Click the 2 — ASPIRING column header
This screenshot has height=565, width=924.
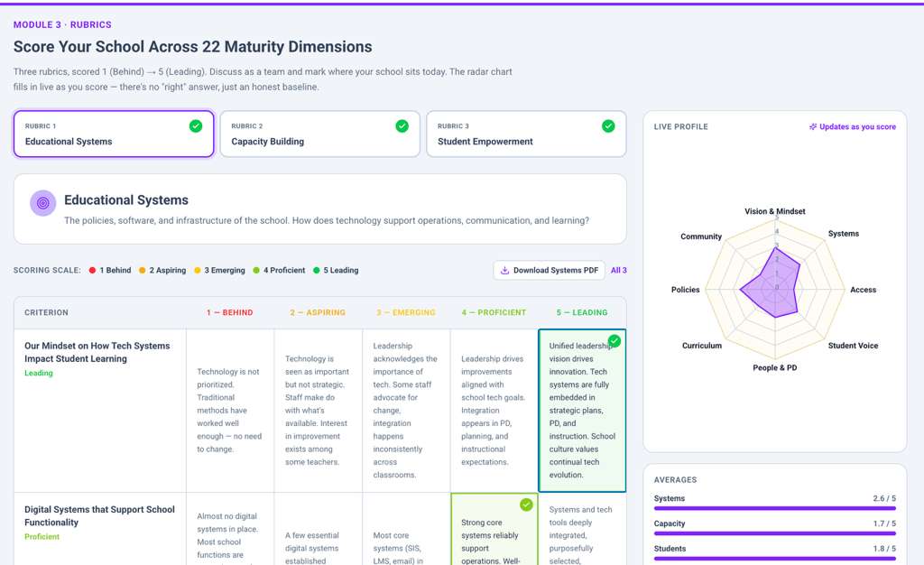pyautogui.click(x=318, y=313)
